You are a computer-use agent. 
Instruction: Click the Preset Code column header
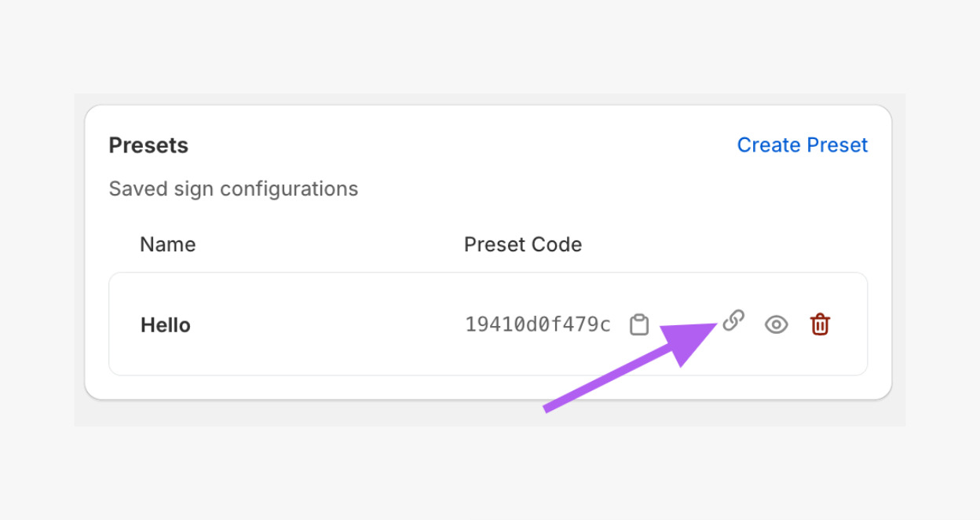coord(522,244)
